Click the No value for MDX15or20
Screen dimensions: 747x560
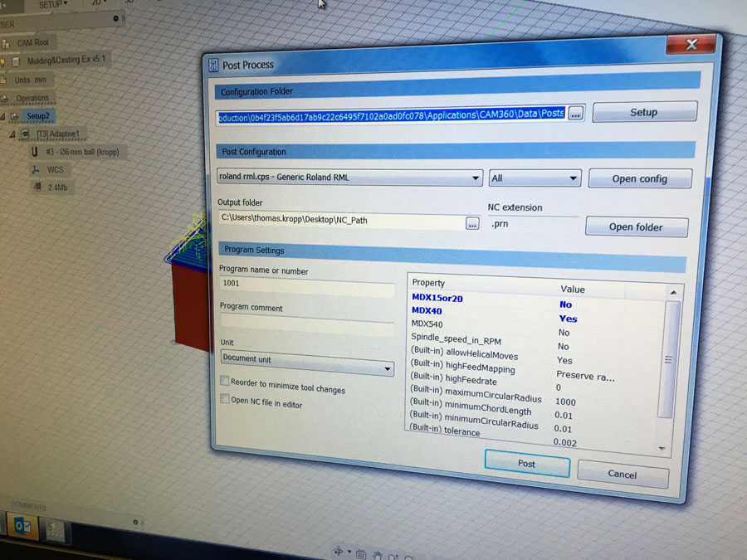565,304
